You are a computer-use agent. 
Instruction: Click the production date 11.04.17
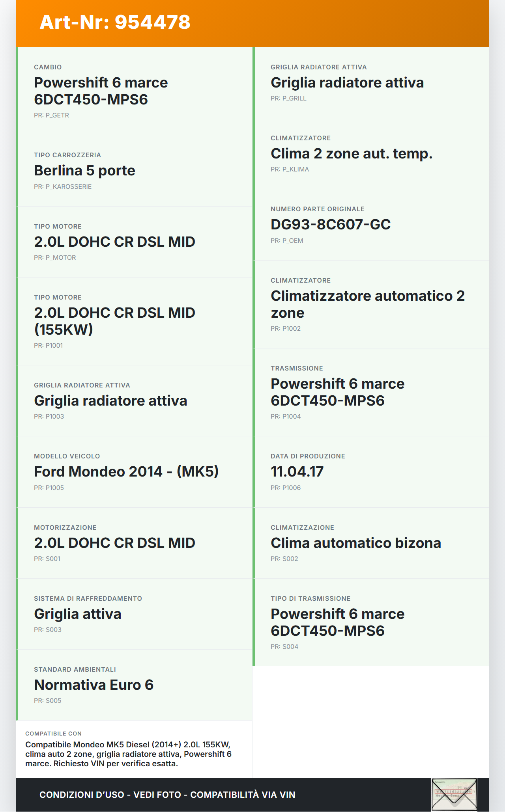pos(297,471)
